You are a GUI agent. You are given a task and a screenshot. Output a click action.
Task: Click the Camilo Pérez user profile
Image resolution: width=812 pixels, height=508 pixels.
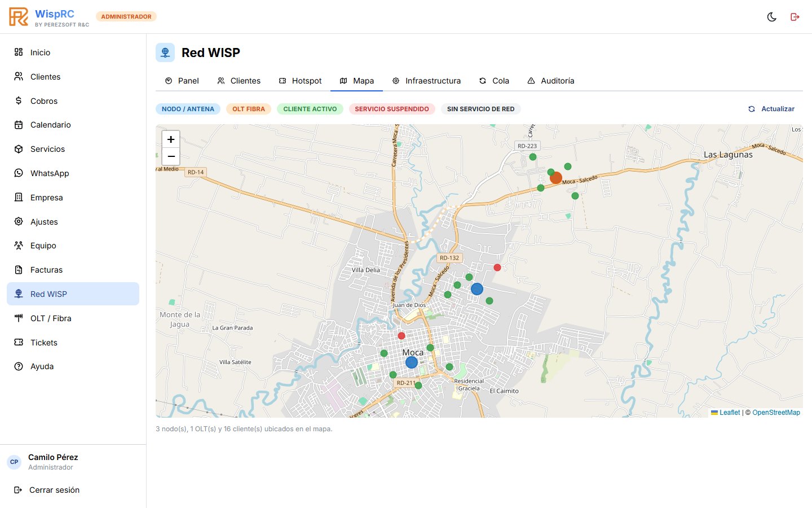pyautogui.click(x=73, y=462)
